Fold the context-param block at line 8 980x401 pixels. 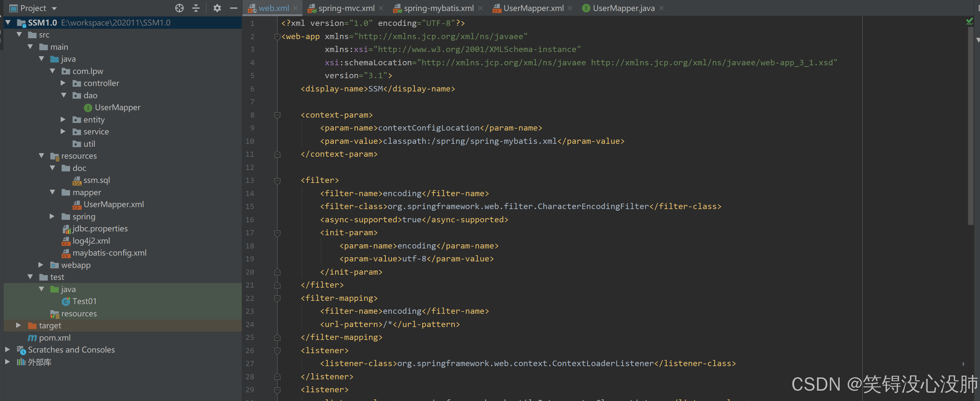click(277, 115)
